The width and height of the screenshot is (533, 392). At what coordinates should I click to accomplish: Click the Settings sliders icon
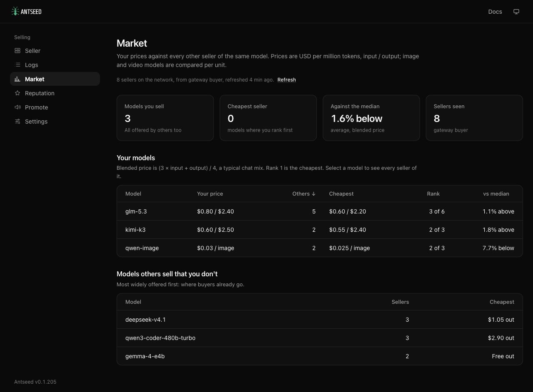[17, 122]
